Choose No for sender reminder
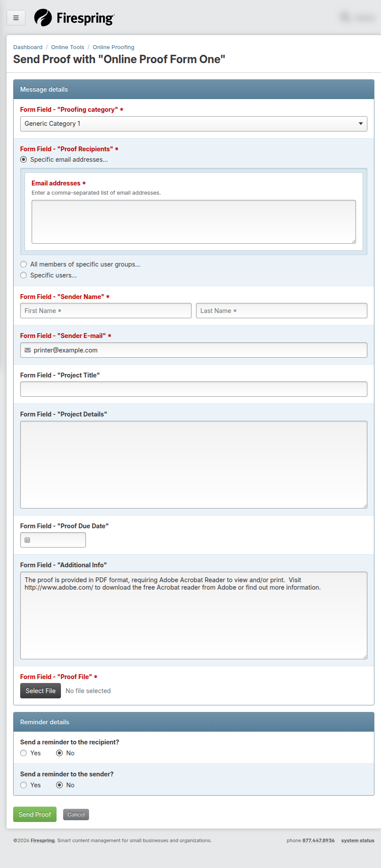The height and width of the screenshot is (868, 381). coord(60,785)
